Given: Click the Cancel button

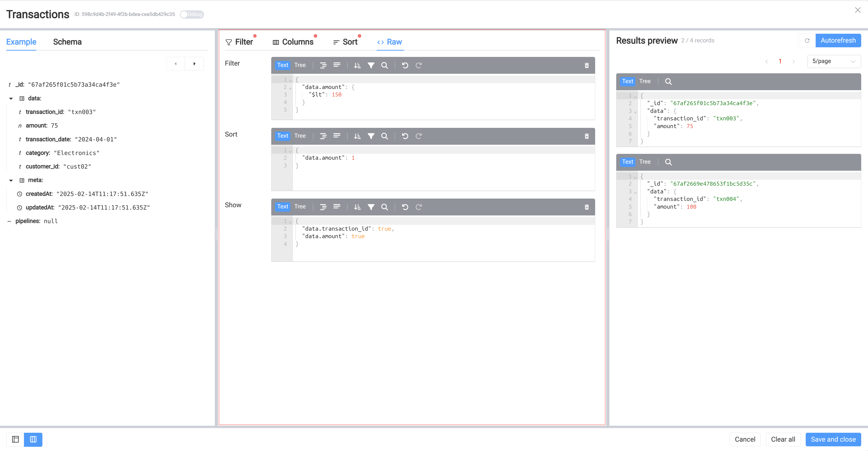Looking at the screenshot, I should coord(745,440).
